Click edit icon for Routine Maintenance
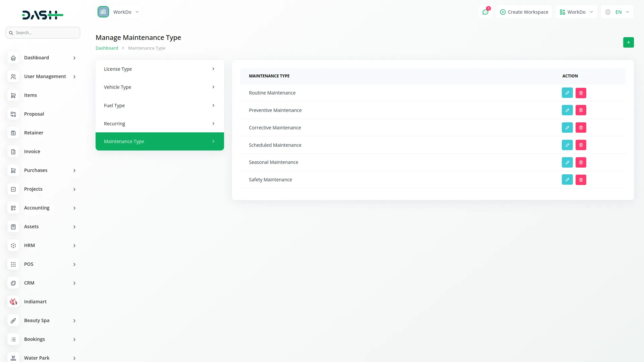The height and width of the screenshot is (362, 644). click(x=567, y=93)
